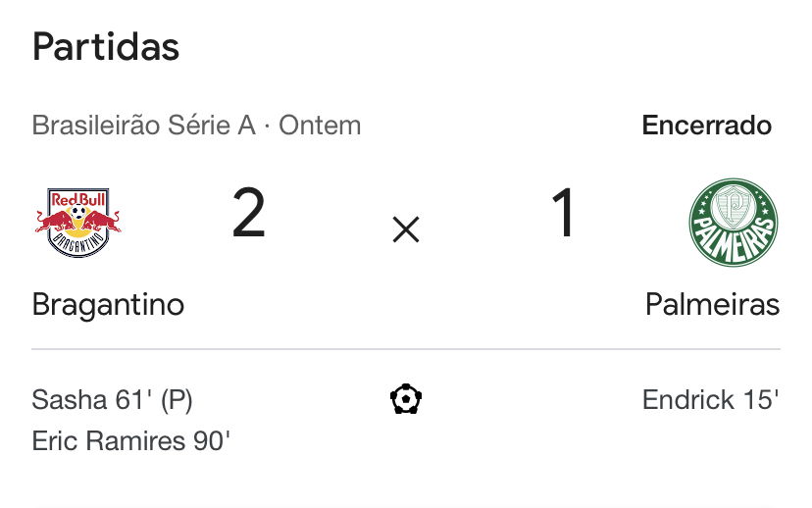Click Endrick 15' goal entry
The height and width of the screenshot is (508, 812).
(x=710, y=400)
